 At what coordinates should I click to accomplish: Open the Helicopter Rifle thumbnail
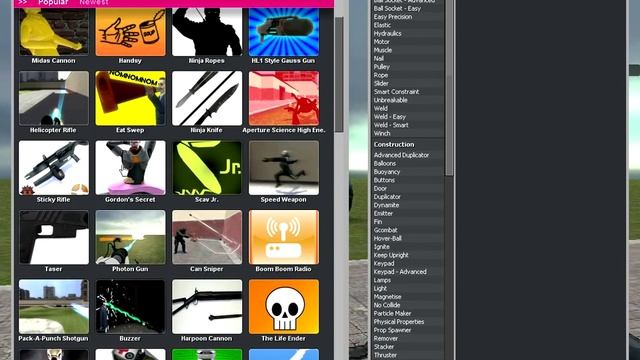tap(53, 98)
